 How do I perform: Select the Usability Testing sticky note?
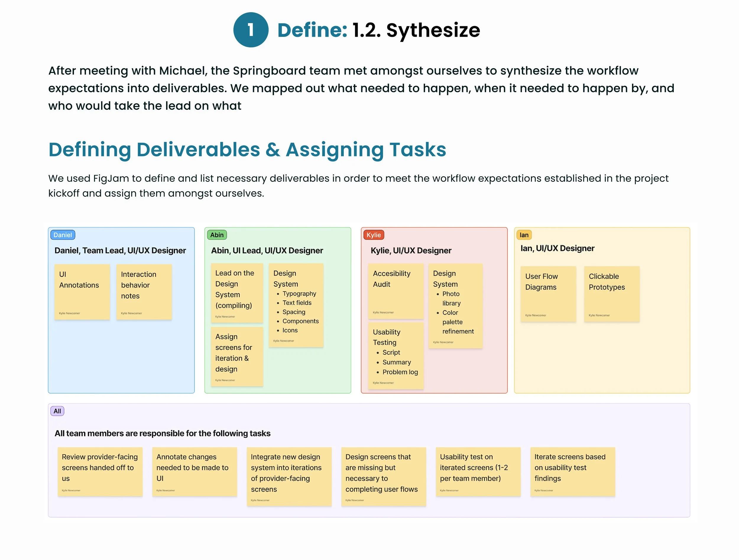396,355
